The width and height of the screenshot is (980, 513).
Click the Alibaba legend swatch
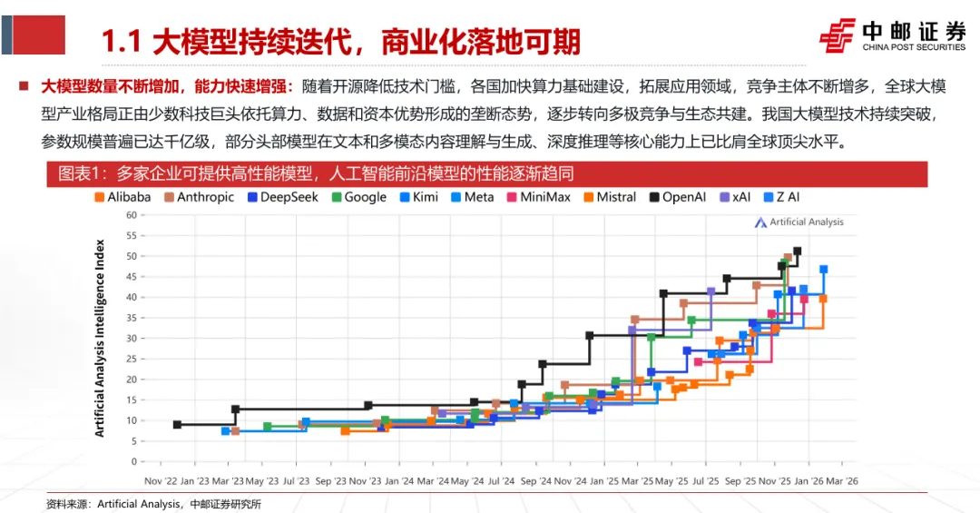[x=100, y=197]
